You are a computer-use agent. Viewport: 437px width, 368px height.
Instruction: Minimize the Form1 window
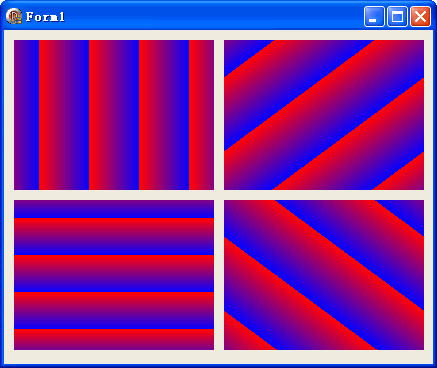point(374,16)
